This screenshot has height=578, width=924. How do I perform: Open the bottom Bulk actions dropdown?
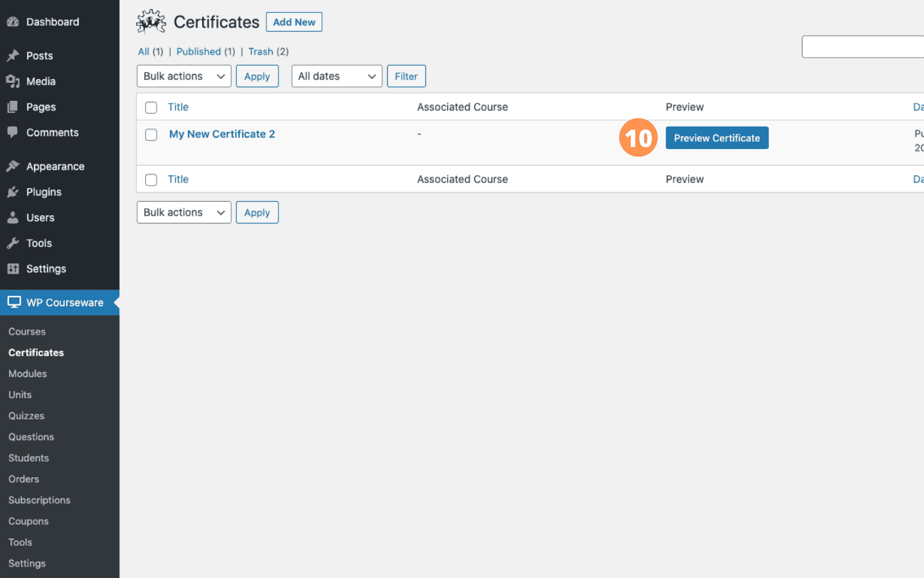pyautogui.click(x=184, y=212)
